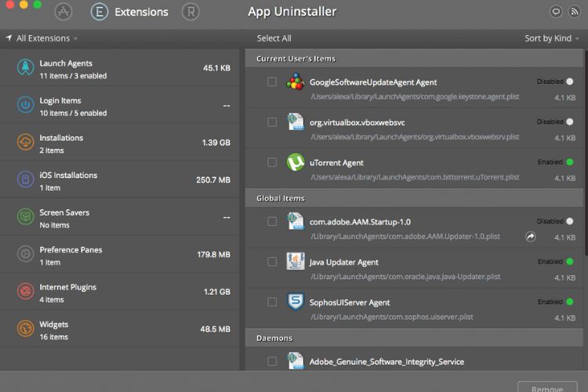Click the 1.39 GB Installations size
Screen dimensions: 588x392
coord(216,143)
